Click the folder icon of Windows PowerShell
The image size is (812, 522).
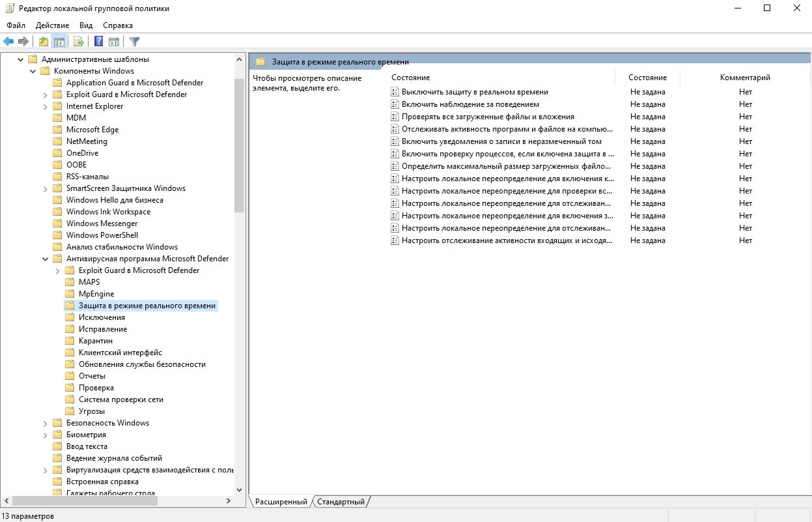tap(58, 235)
